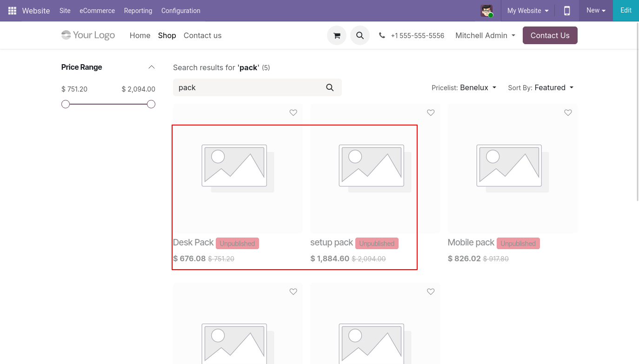Open the Desk Pack product title
Image resolution: width=639 pixels, height=364 pixels.
[193, 243]
